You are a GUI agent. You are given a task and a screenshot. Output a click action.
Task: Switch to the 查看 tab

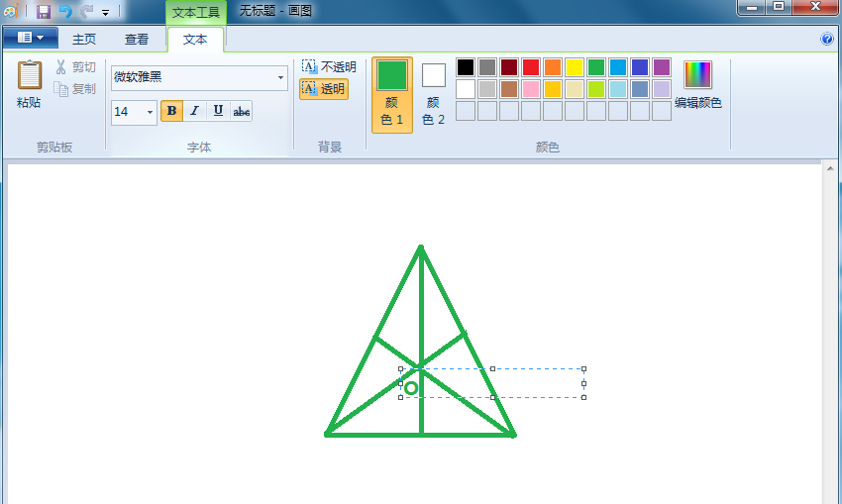(137, 40)
